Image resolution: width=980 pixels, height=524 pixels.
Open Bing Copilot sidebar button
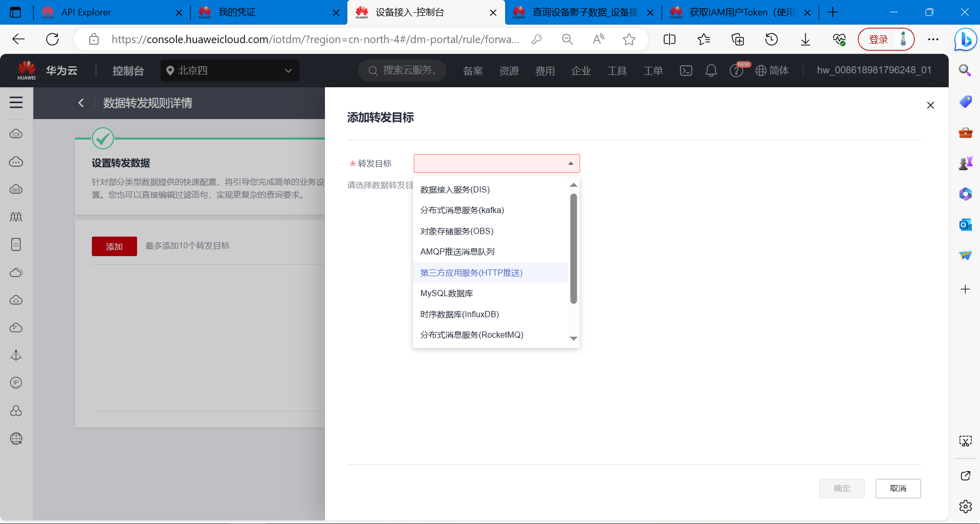pos(965,40)
